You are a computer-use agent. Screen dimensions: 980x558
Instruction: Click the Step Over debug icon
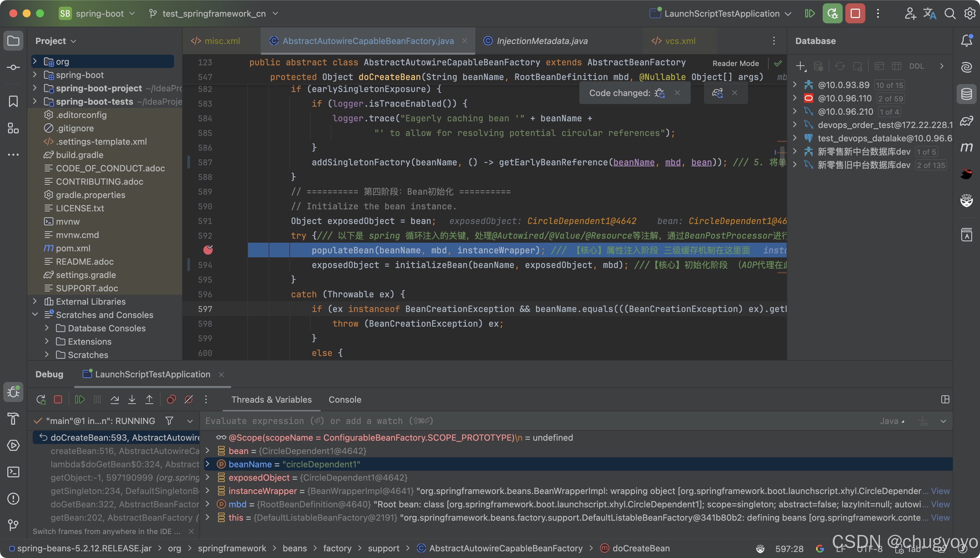point(115,399)
